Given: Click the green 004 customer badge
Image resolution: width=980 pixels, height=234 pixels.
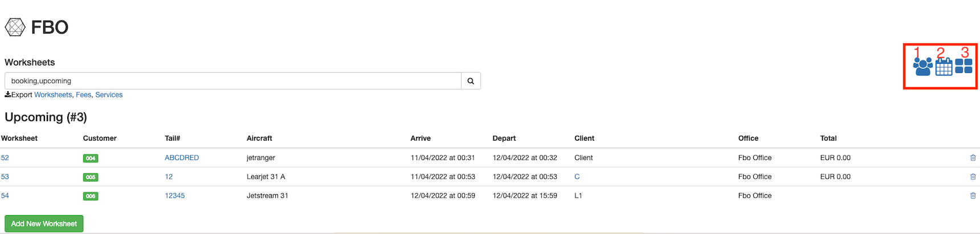Looking at the screenshot, I should (x=91, y=158).
